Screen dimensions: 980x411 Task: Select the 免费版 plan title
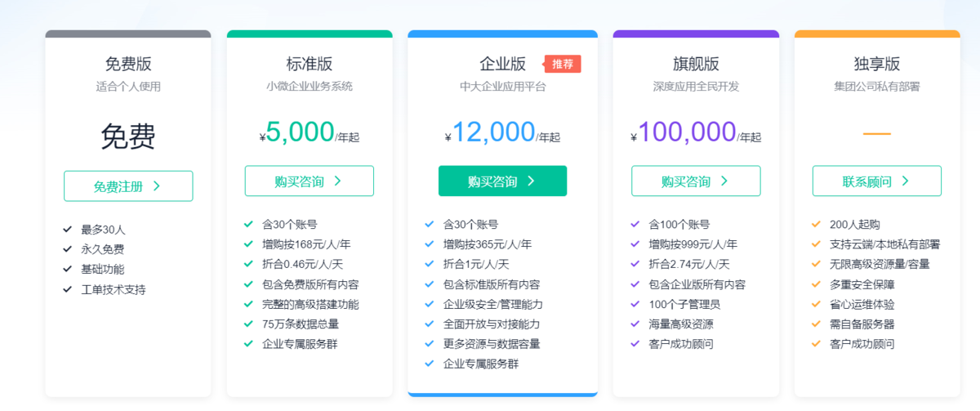point(128,65)
